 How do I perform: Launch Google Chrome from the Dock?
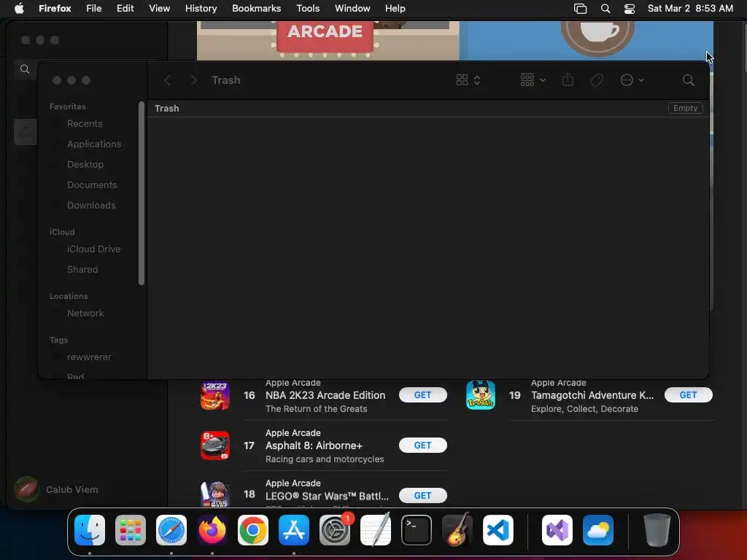(x=253, y=530)
